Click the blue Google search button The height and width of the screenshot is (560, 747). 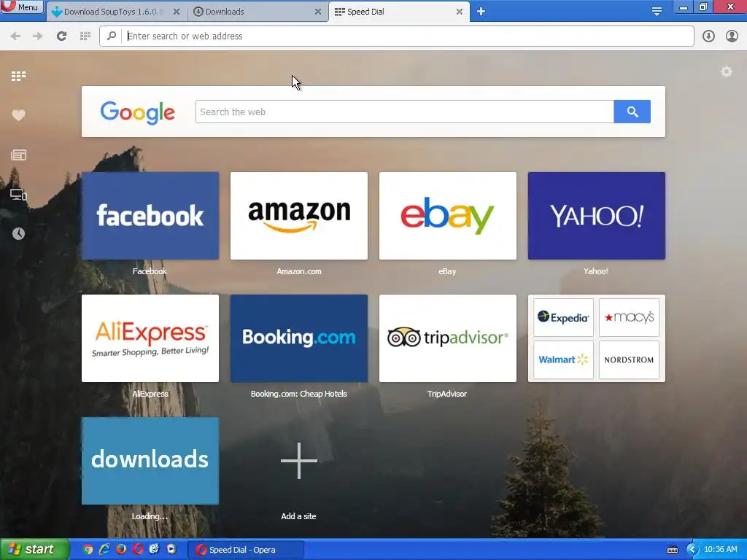pyautogui.click(x=632, y=112)
